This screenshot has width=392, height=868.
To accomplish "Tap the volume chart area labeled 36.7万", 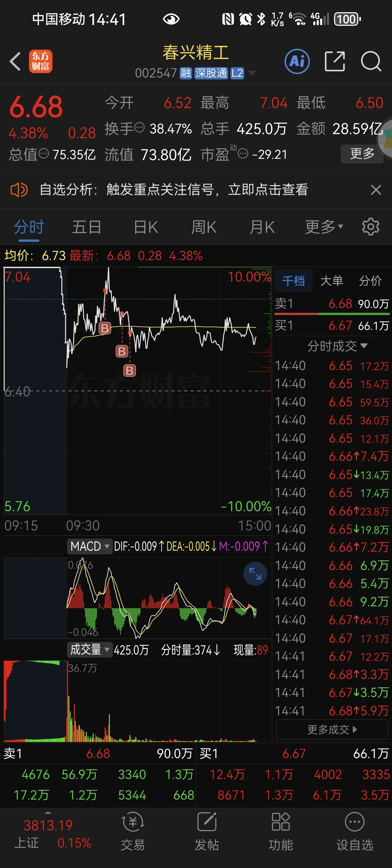I will pos(138,701).
